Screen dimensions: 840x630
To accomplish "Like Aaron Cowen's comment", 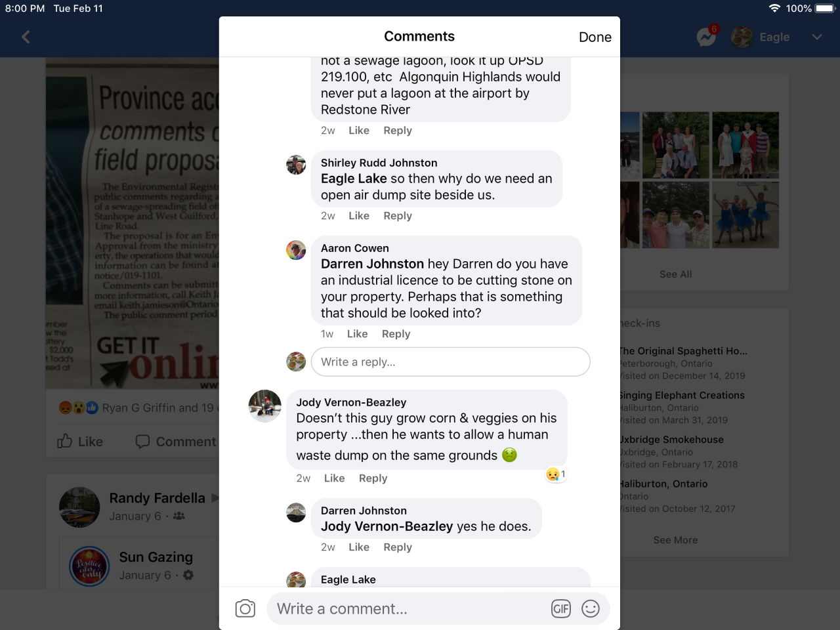I will (358, 334).
